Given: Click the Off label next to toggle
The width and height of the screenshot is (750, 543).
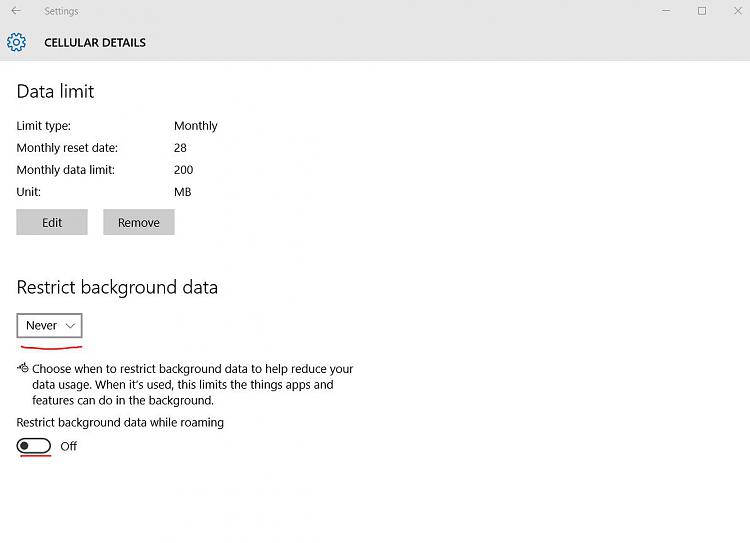Looking at the screenshot, I should (x=68, y=446).
